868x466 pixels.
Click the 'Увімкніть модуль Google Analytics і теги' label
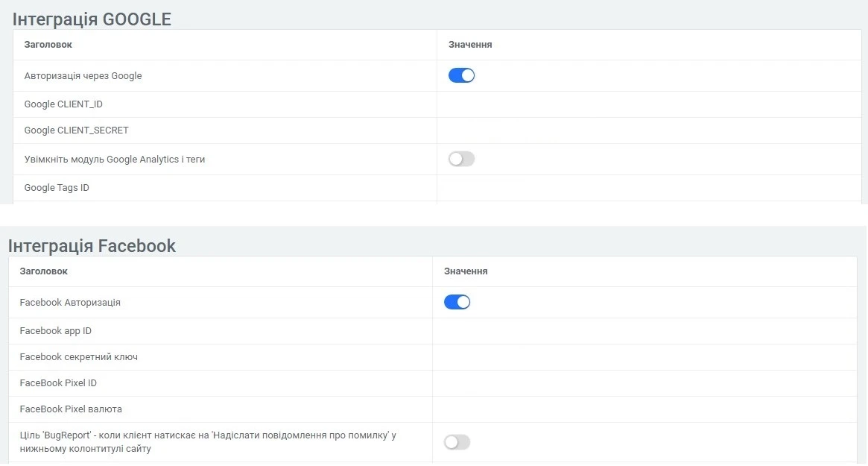[114, 159]
